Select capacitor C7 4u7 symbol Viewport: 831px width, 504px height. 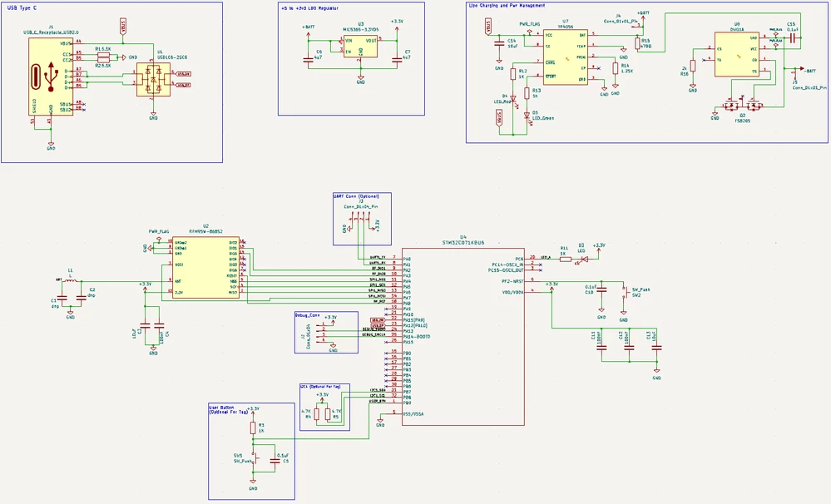coord(396,60)
